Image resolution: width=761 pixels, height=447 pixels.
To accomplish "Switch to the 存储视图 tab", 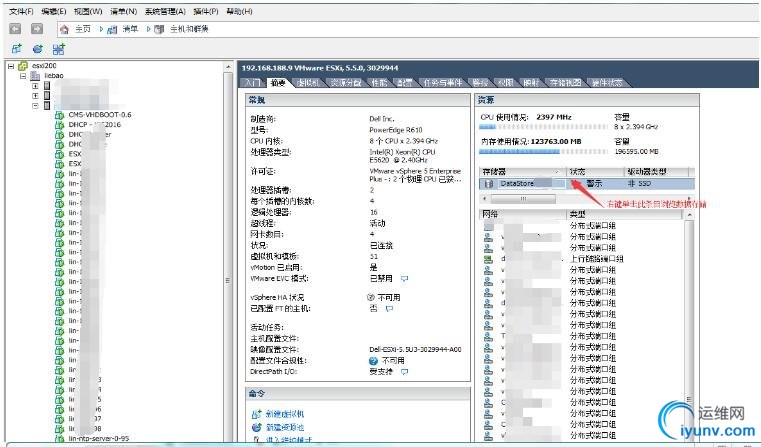I will (565, 83).
